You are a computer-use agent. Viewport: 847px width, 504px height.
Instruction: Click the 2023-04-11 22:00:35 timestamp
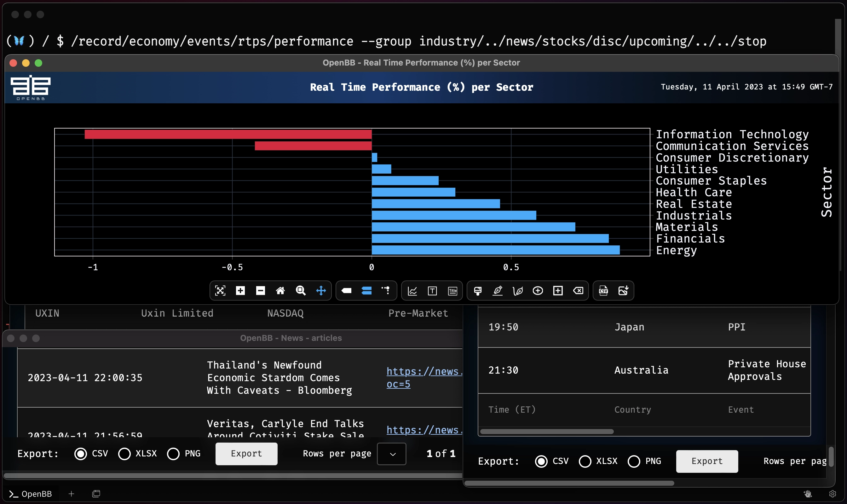click(85, 378)
